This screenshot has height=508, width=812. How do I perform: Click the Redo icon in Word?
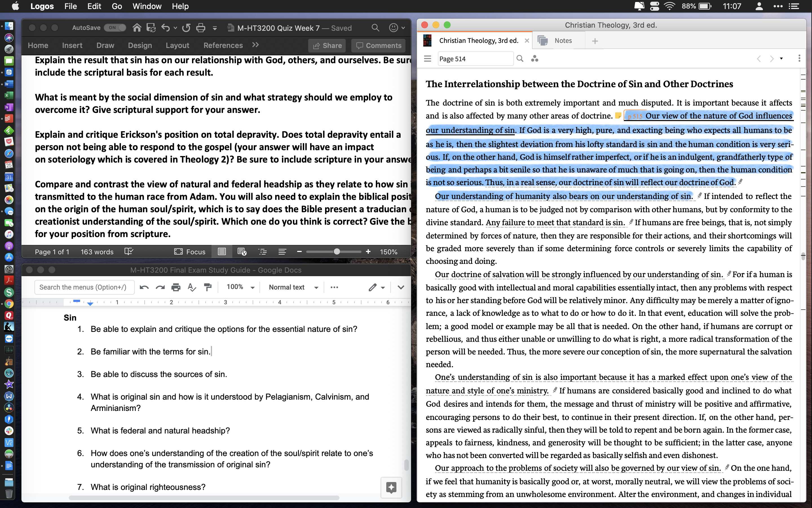186,28
